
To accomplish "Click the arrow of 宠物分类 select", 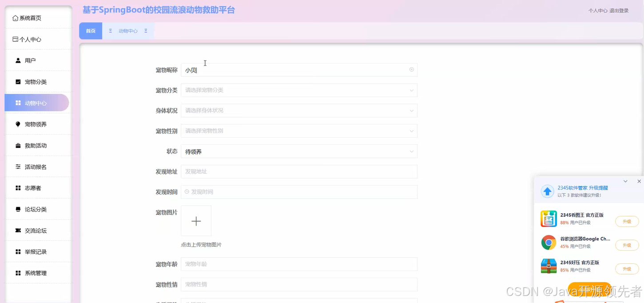I will click(411, 90).
